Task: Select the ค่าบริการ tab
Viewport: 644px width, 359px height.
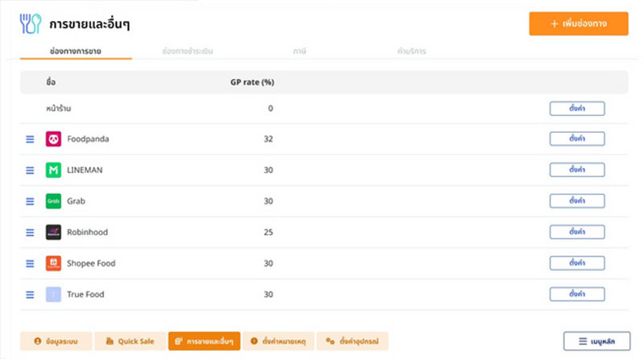Action: click(411, 52)
